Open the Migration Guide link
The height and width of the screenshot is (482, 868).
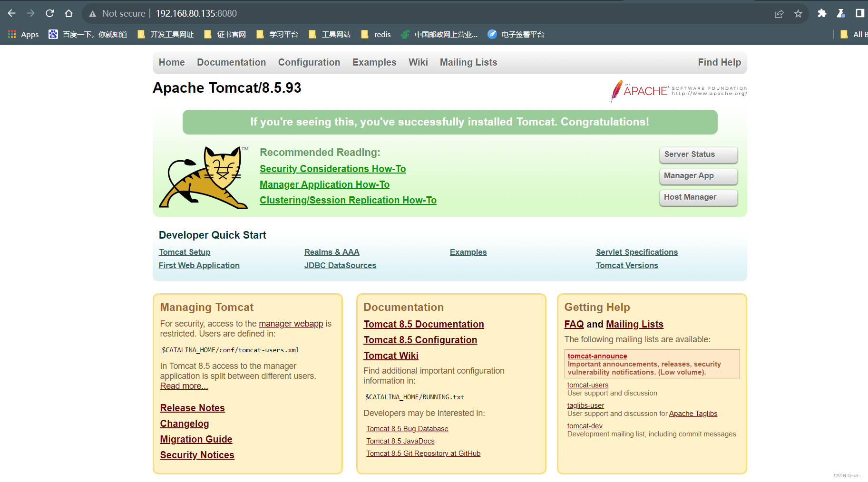coord(196,439)
